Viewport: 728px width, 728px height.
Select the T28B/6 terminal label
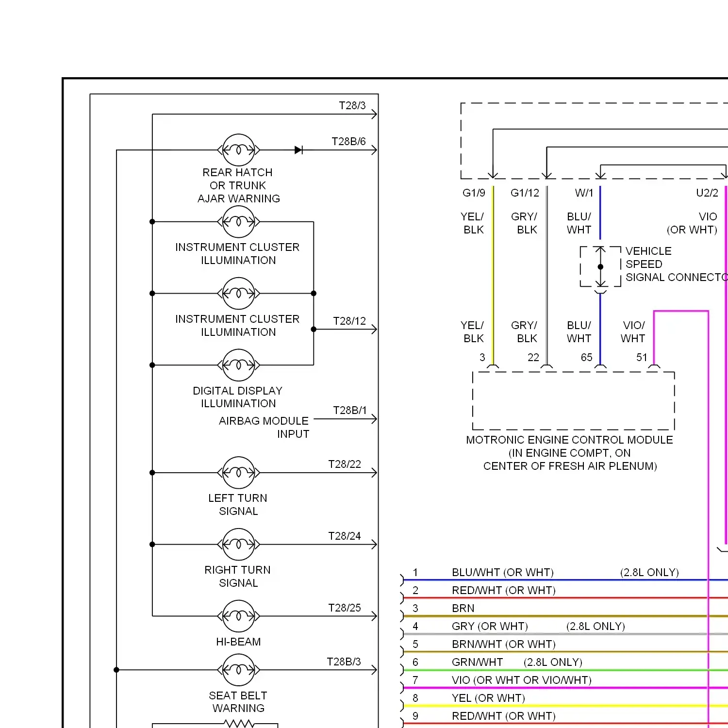coord(348,141)
